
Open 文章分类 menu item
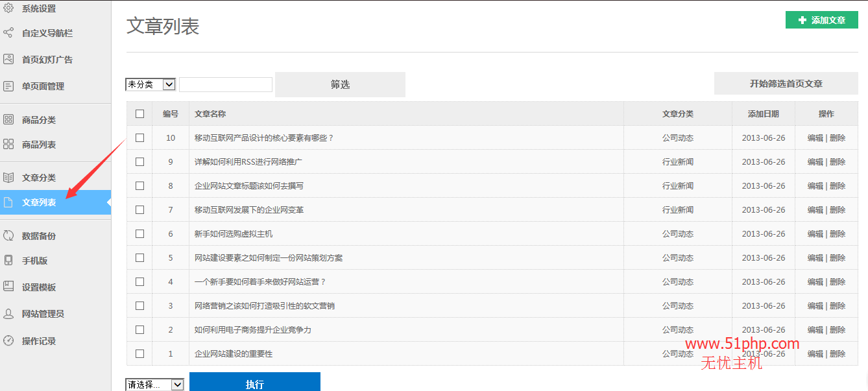point(39,178)
